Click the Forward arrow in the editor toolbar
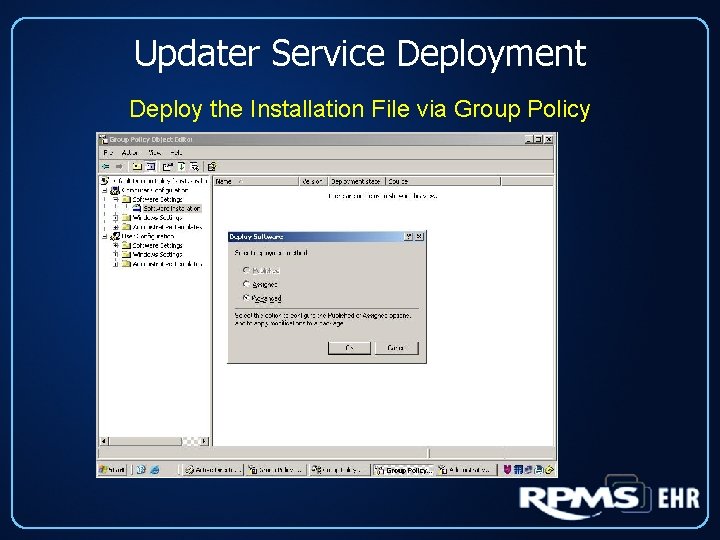Viewport: 720px width, 540px height. [119, 166]
